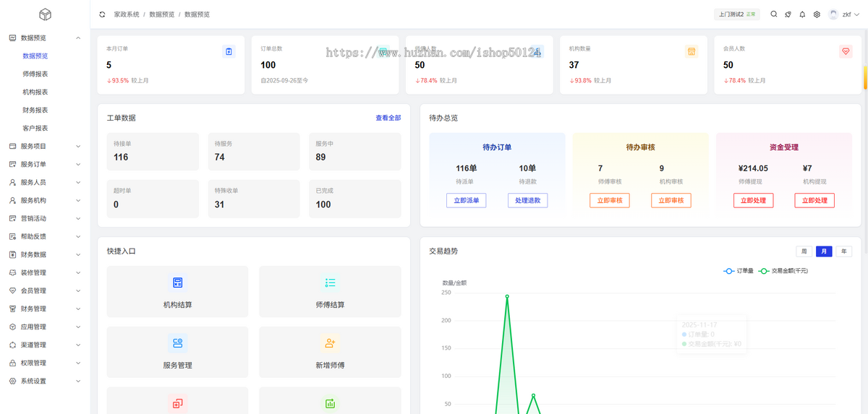This screenshot has width=868, height=414.
Task: Click 立即审核 under 机构审核
Action: [x=671, y=200]
